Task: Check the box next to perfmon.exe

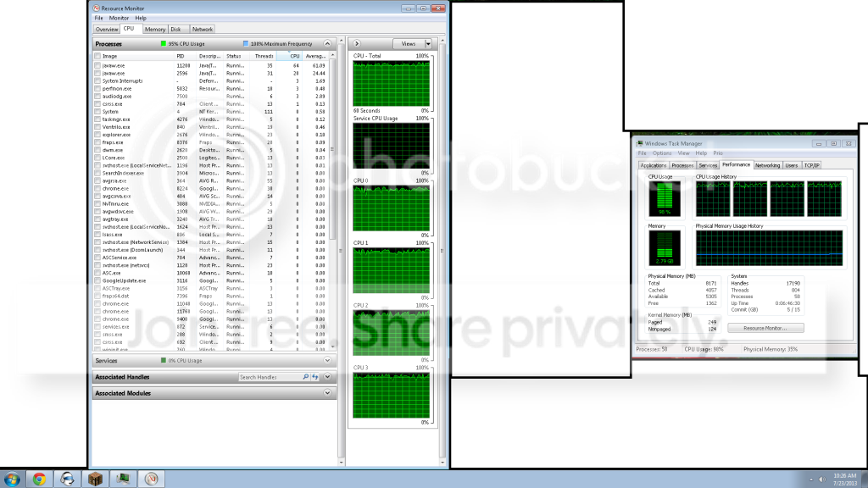Action: tap(98, 88)
